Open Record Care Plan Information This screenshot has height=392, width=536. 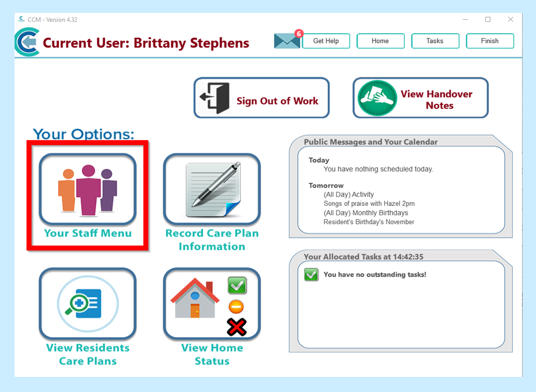pos(212,190)
